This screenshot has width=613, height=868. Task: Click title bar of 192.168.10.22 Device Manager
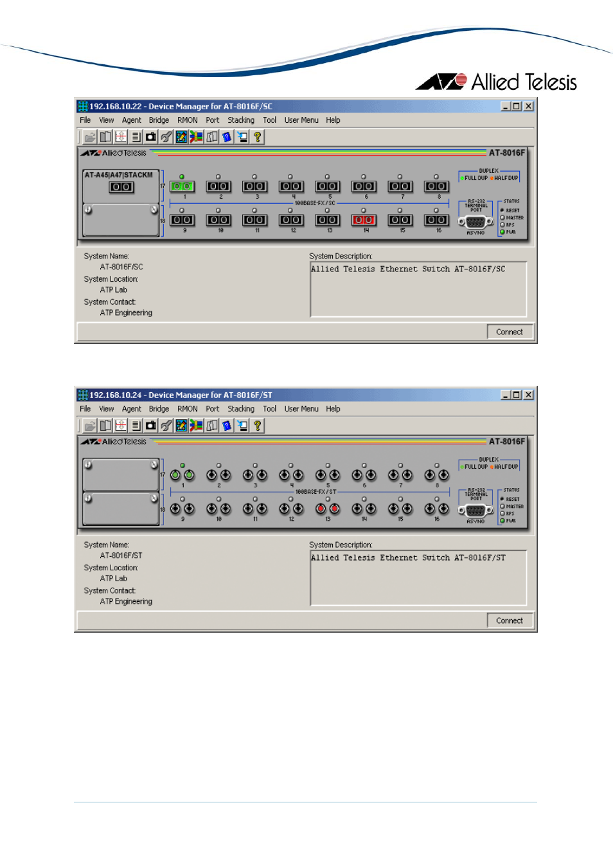coord(306,106)
